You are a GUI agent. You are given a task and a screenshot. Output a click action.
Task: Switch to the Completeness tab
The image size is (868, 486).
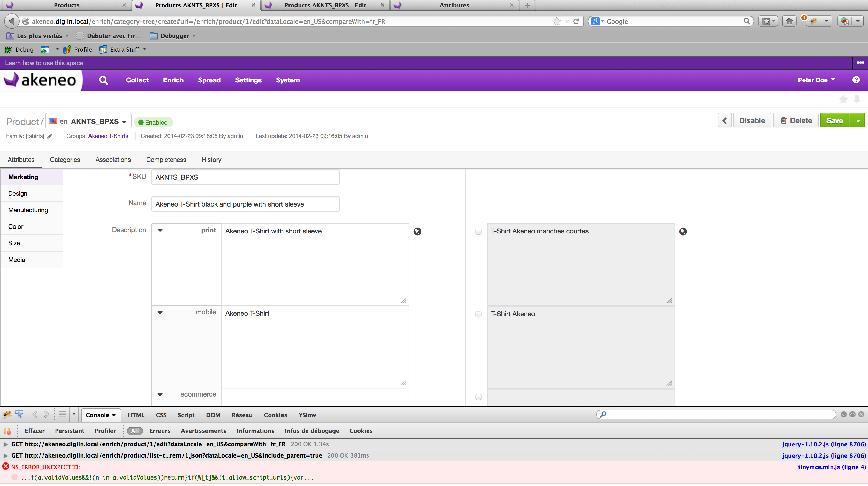(166, 159)
